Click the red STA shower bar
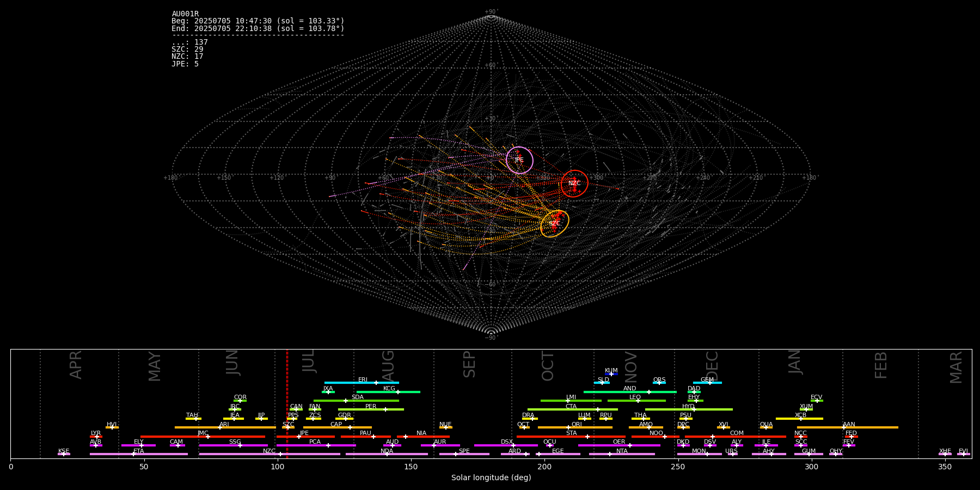The image size is (980, 490). coord(571,437)
